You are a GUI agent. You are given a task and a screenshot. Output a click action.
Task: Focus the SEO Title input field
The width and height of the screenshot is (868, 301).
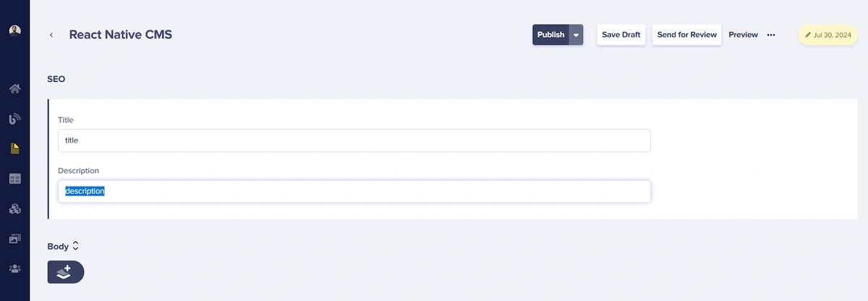354,140
